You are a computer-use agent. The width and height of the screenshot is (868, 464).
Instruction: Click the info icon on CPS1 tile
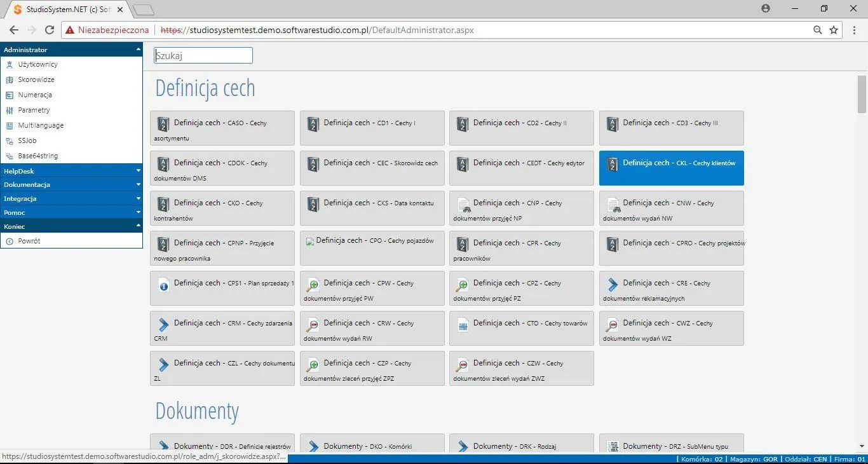(163, 284)
